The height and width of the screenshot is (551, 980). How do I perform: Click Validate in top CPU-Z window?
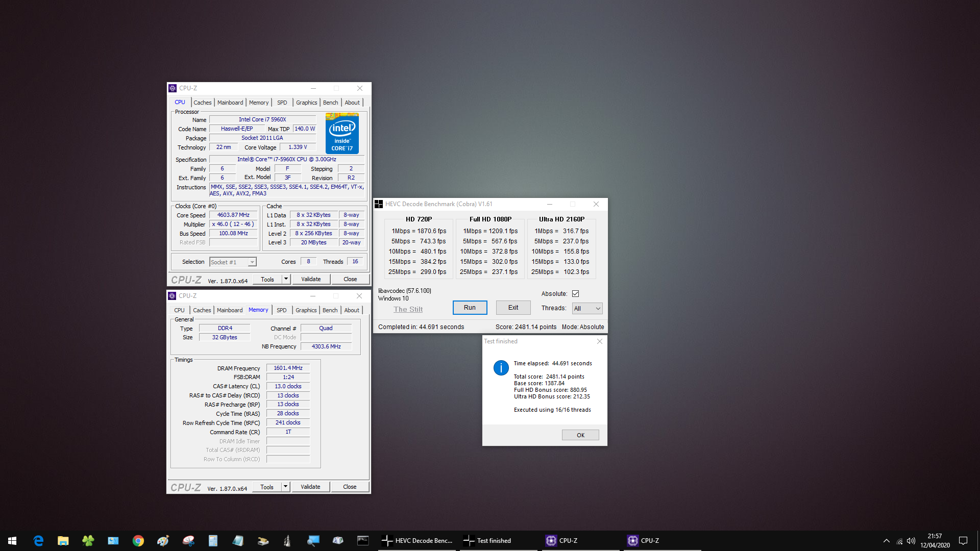(x=311, y=279)
